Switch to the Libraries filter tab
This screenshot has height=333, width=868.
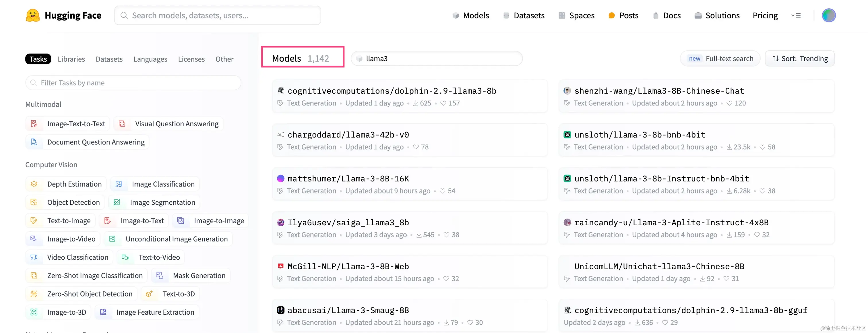click(71, 59)
